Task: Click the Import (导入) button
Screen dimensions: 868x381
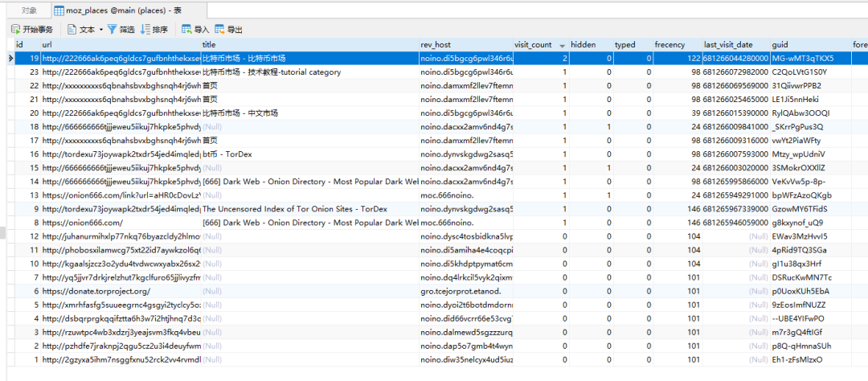Action: pyautogui.click(x=195, y=30)
